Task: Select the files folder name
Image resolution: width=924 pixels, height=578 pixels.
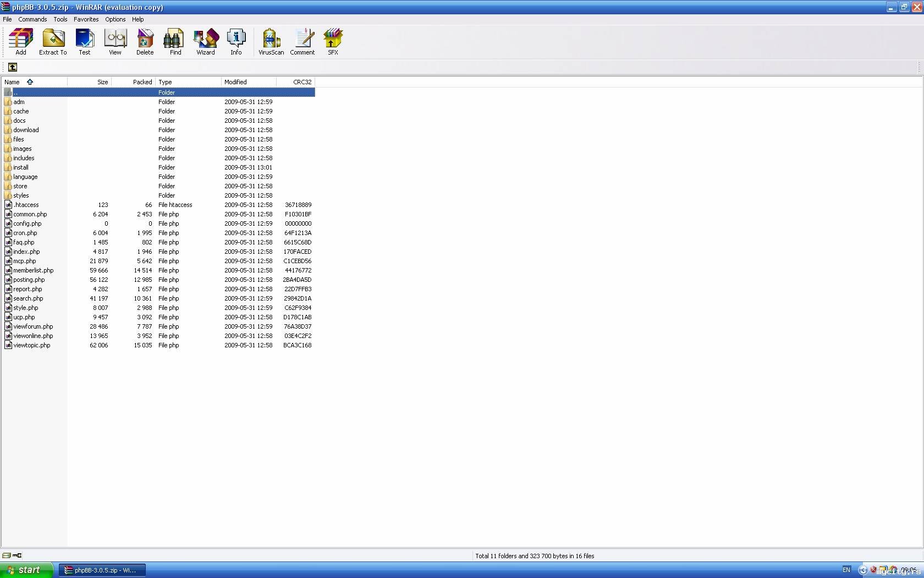Action: (19, 139)
